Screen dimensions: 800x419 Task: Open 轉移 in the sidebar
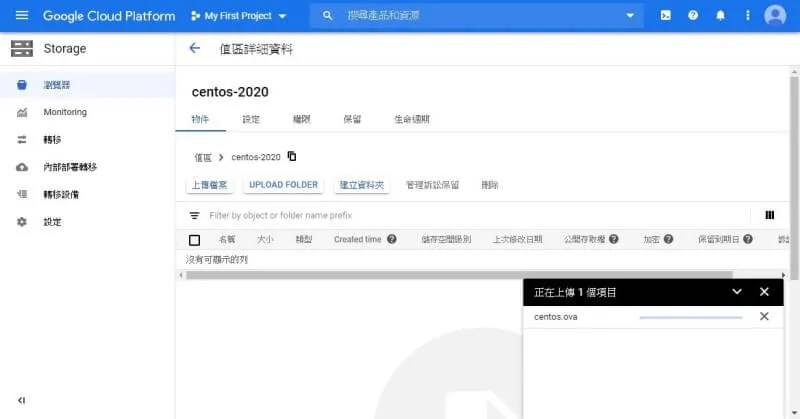(x=52, y=139)
